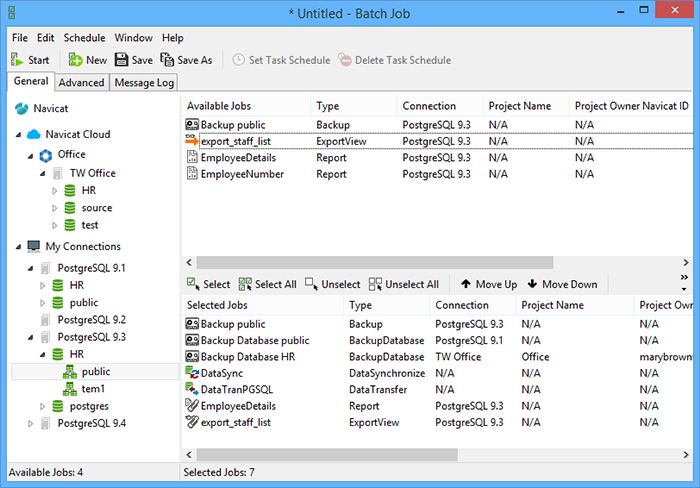700x488 pixels.
Task: Click the Available Jobs column header
Action: [x=246, y=106]
